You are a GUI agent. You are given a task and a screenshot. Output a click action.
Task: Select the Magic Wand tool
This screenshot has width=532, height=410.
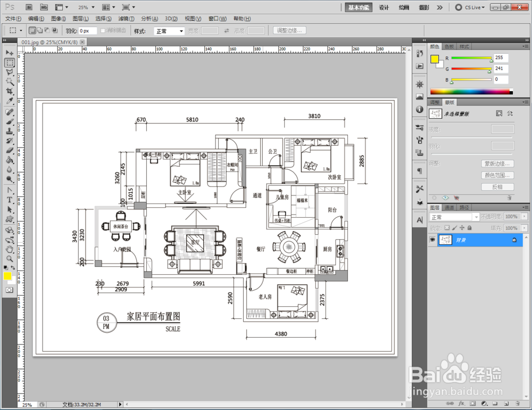point(10,81)
